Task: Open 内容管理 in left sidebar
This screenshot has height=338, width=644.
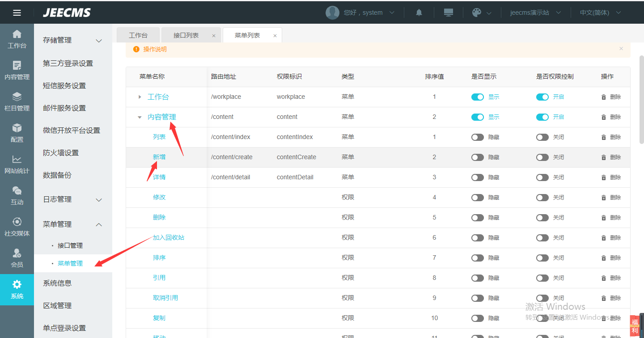Action: tap(17, 71)
